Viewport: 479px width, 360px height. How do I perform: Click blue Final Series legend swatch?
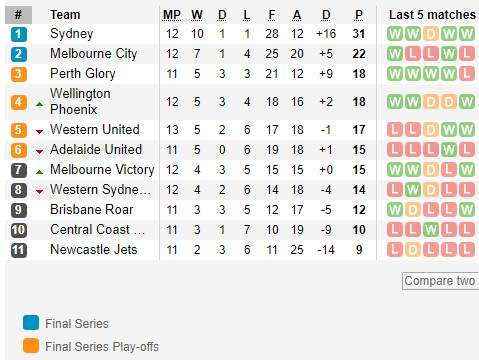pyautogui.click(x=31, y=323)
